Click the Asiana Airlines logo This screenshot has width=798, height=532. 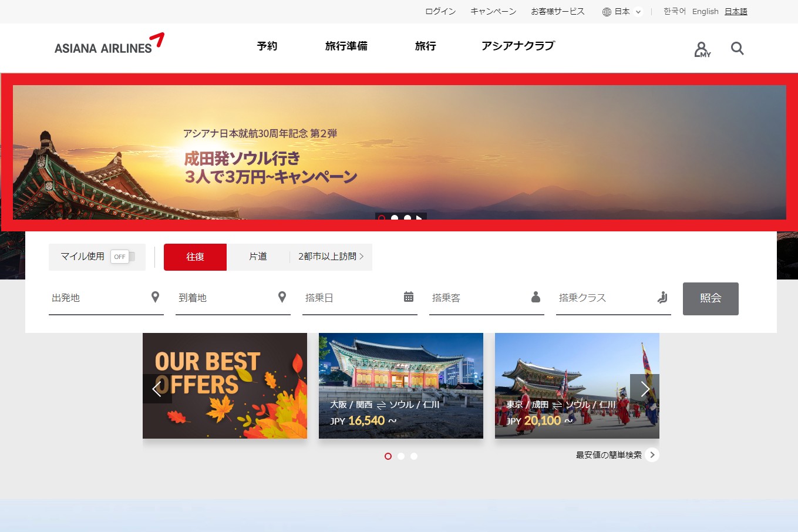109,44
